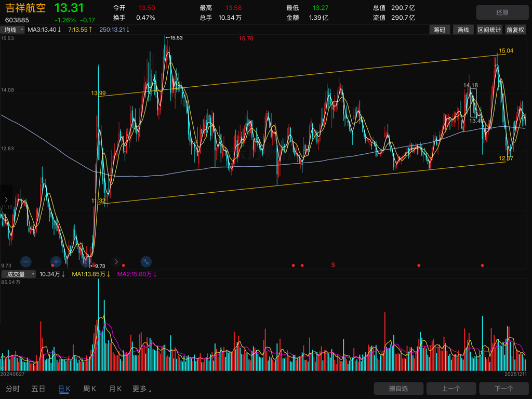
Task: Click the current price 13.31
Action: [69, 7]
